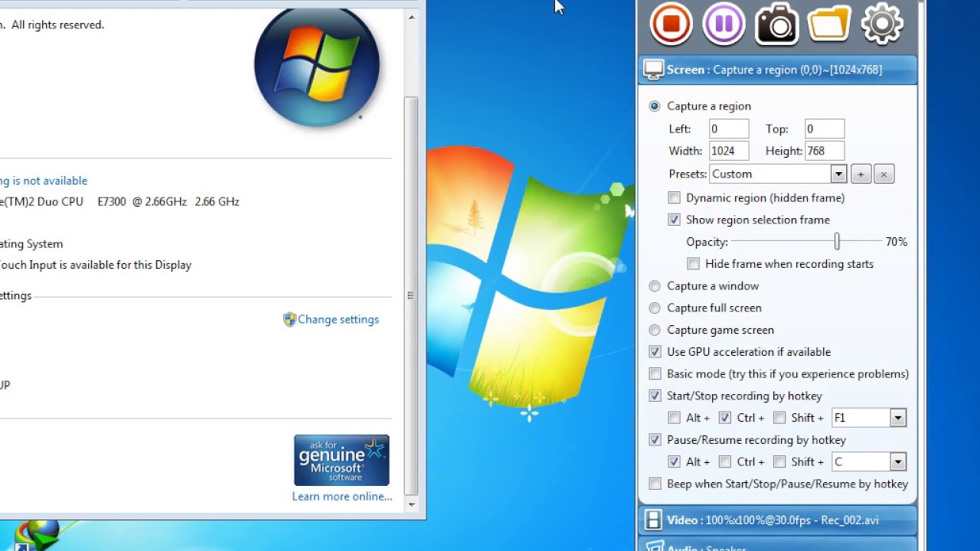980x551 pixels.
Task: Check Shift + for Start/Stop hotkey
Action: coord(779,418)
